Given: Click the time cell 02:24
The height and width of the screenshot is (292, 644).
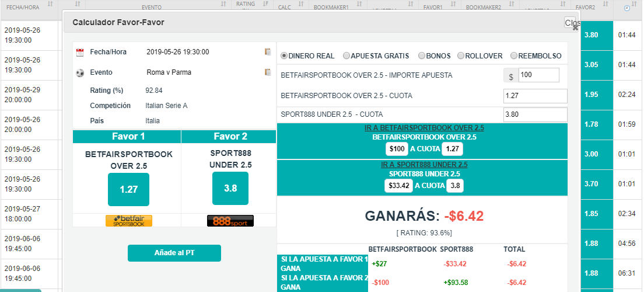Looking at the screenshot, I should coord(626,95).
